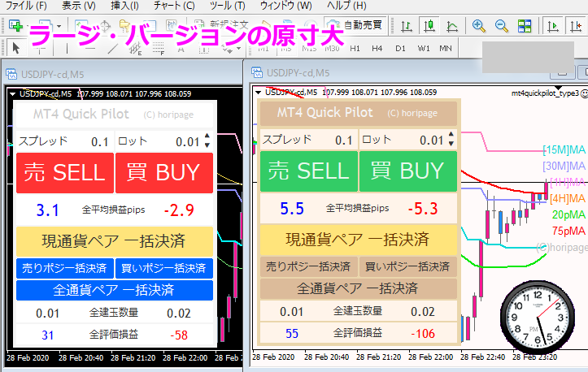Tile chart windows with grid icon
Screen dimensions: 588x372
tap(525, 26)
